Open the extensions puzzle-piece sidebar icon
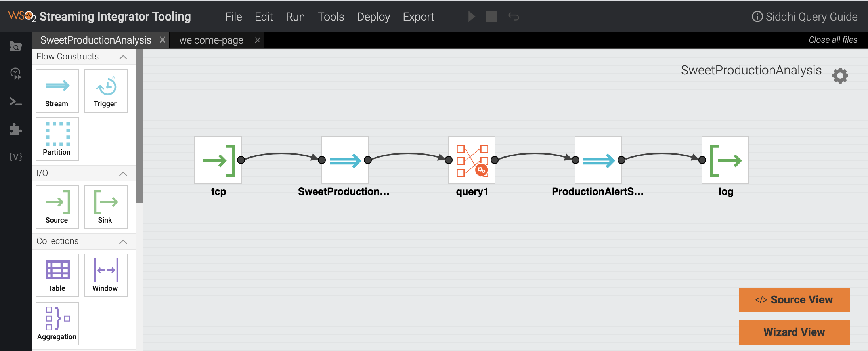The image size is (868, 351). [15, 129]
